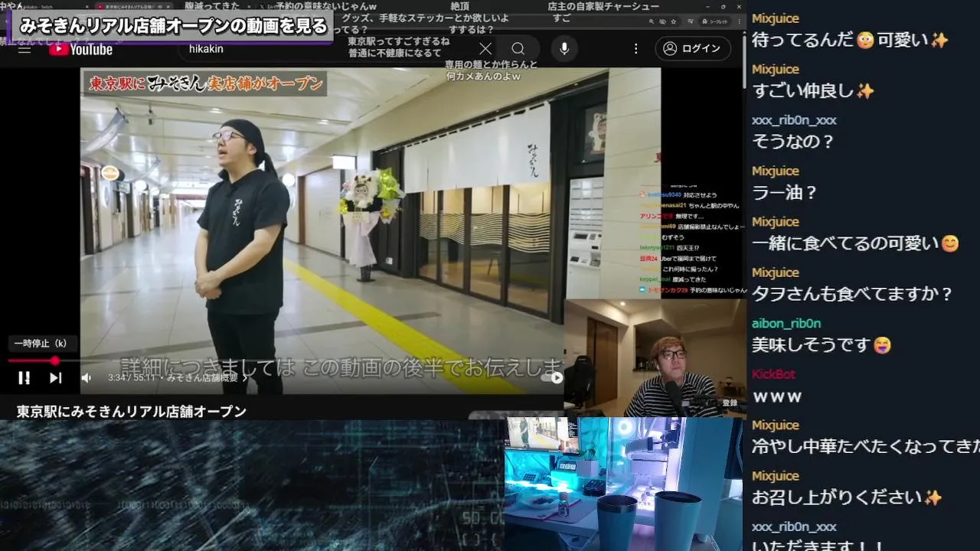The width and height of the screenshot is (980, 551).
Task: Select chat message タヲさんも食べてますか？
Action: point(852,294)
